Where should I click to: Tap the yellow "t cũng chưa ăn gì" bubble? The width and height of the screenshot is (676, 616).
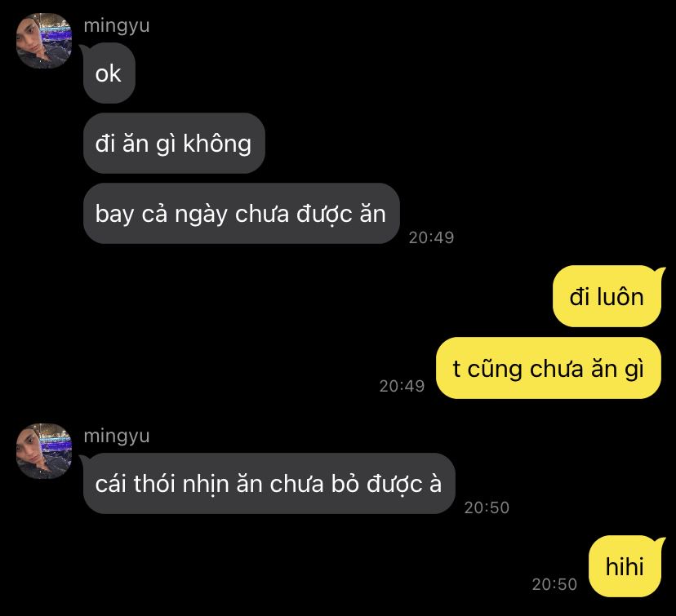[549, 368]
